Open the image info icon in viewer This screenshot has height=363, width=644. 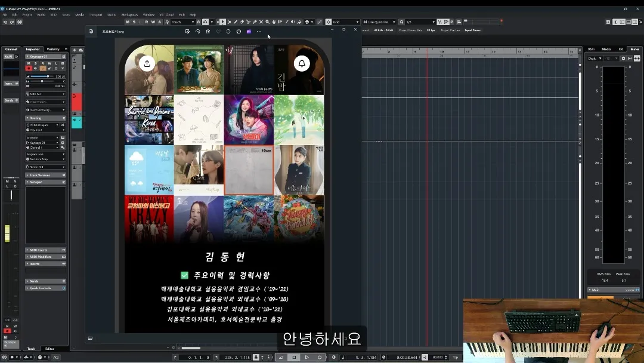(x=228, y=31)
